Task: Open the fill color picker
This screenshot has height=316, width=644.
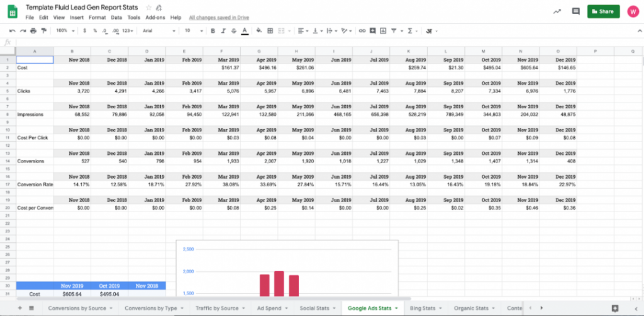Action: click(x=258, y=30)
